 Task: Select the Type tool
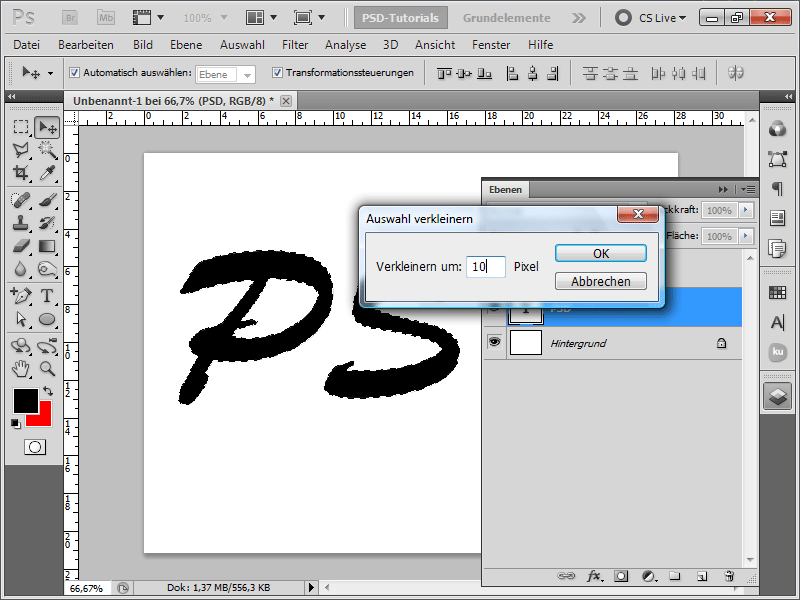point(47,295)
